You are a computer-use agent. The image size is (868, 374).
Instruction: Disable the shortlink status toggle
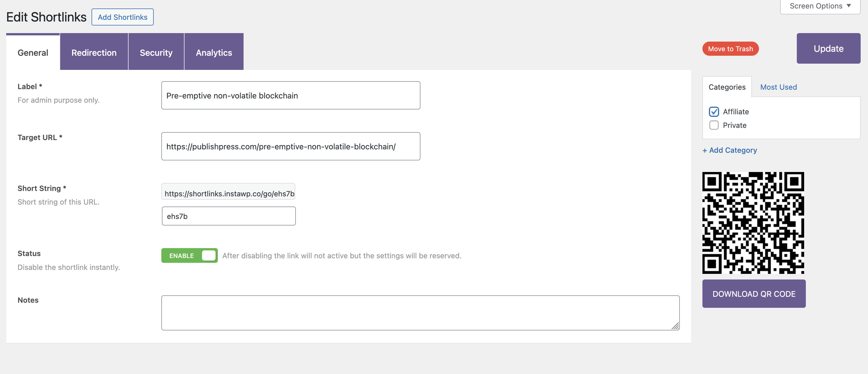(x=189, y=256)
